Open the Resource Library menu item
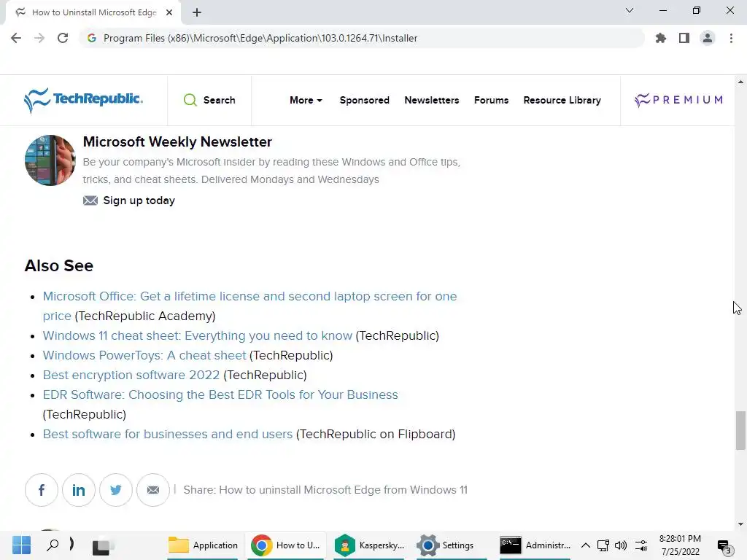The width and height of the screenshot is (747, 560). [562, 100]
